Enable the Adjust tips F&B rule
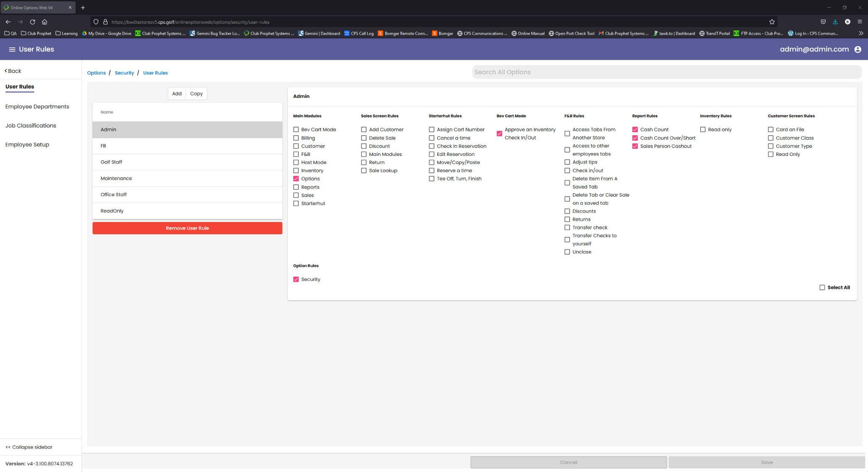 [567, 162]
